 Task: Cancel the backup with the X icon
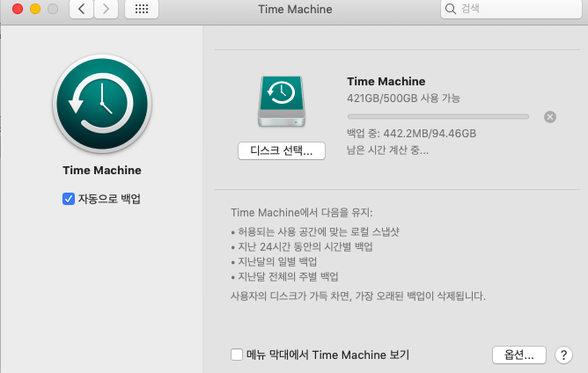tap(550, 117)
